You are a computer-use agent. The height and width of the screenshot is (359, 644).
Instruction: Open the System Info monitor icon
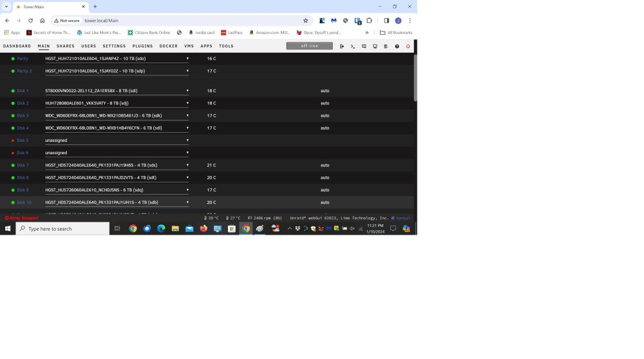[x=375, y=46]
